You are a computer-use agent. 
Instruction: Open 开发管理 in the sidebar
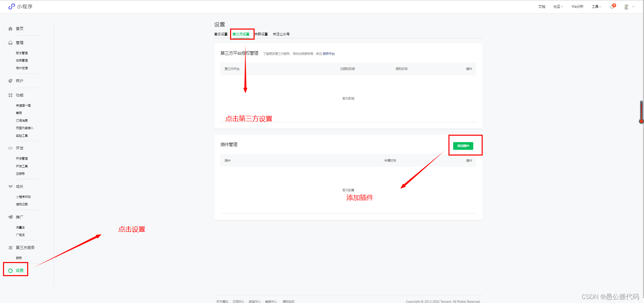click(x=22, y=159)
